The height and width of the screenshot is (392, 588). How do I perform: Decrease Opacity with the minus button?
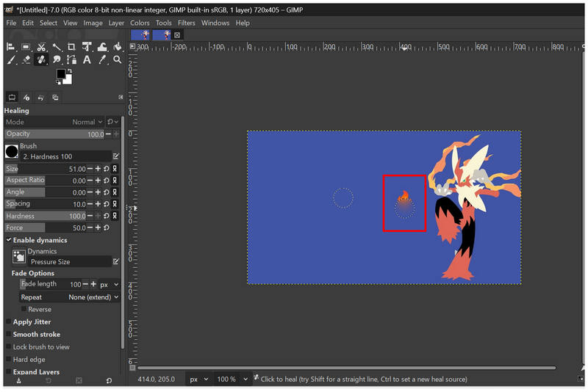coord(108,134)
